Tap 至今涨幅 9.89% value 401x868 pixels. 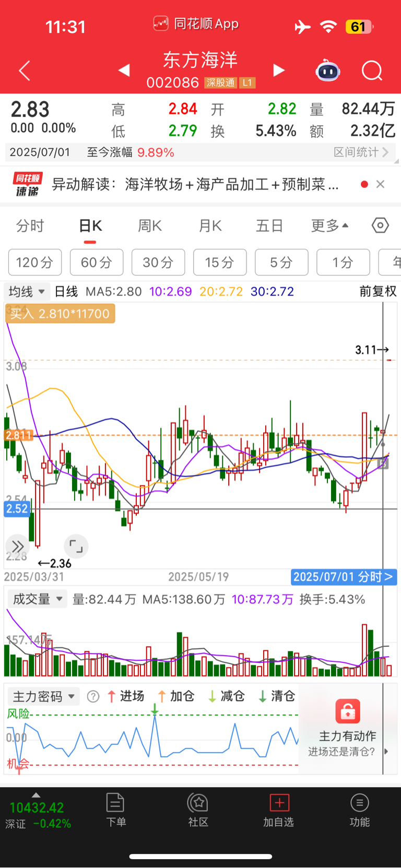point(156,152)
